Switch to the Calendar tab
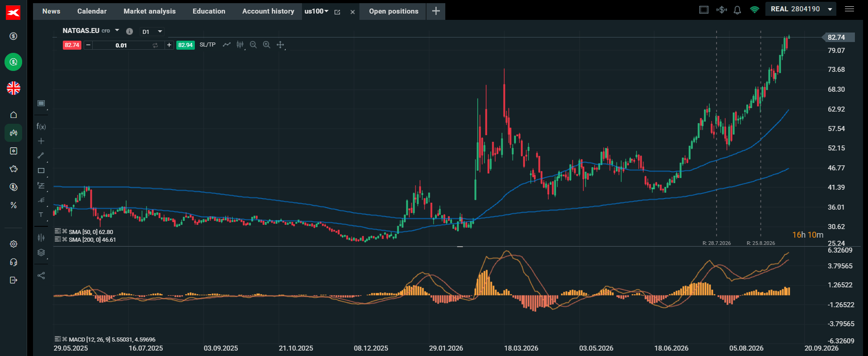This screenshot has height=356, width=868. 92,11
